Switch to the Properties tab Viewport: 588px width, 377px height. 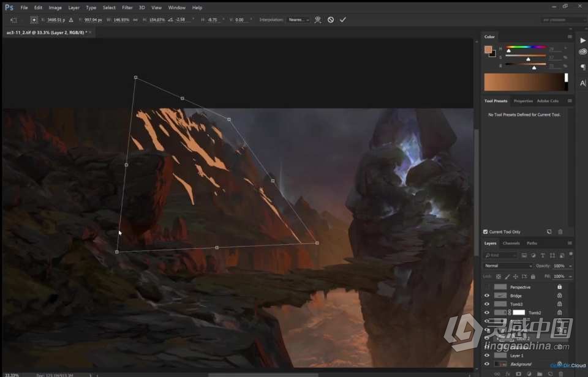click(523, 101)
